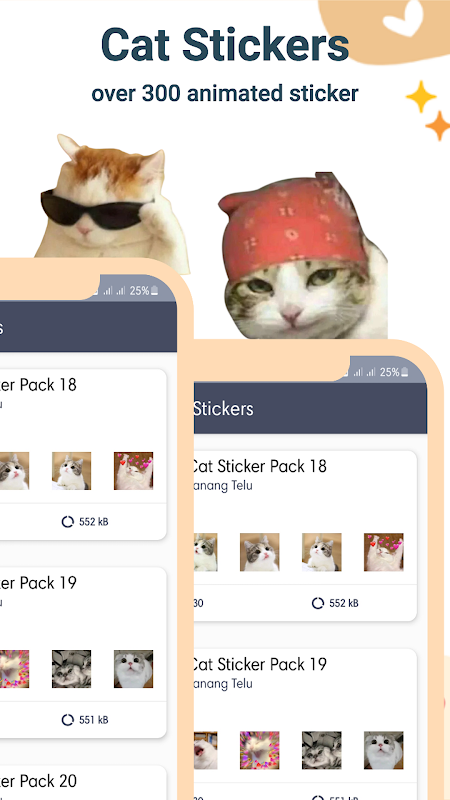
Task: Select the hearts cat sticker in left Pack 18
Action: tap(133, 471)
